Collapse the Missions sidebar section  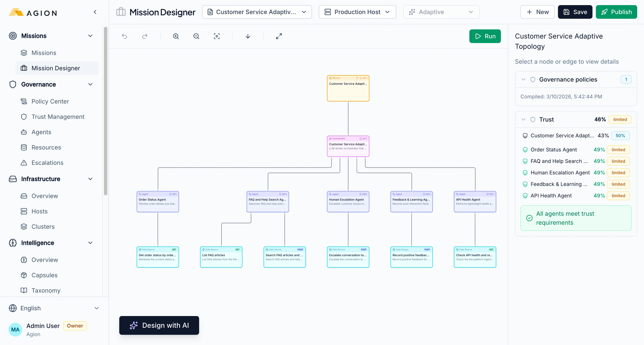coord(90,36)
